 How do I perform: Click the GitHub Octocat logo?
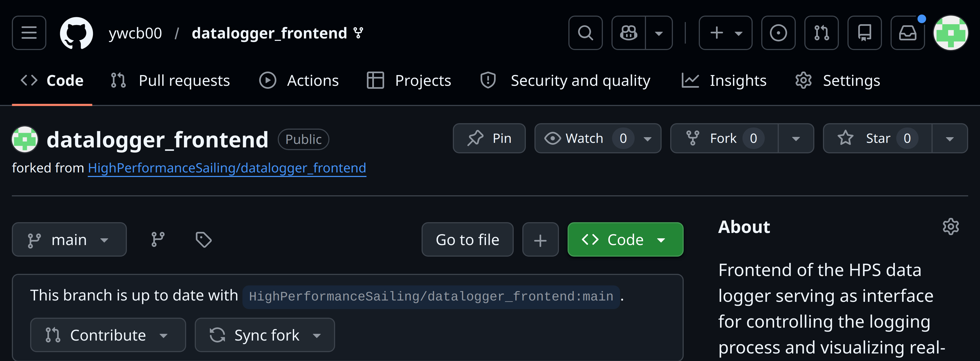point(77,33)
